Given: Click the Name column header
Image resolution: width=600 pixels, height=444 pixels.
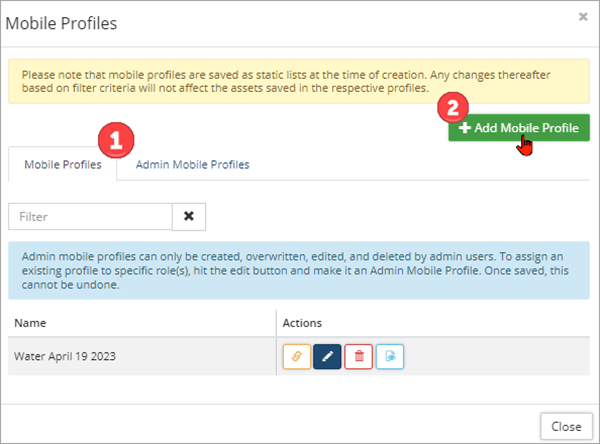Looking at the screenshot, I should 29,323.
